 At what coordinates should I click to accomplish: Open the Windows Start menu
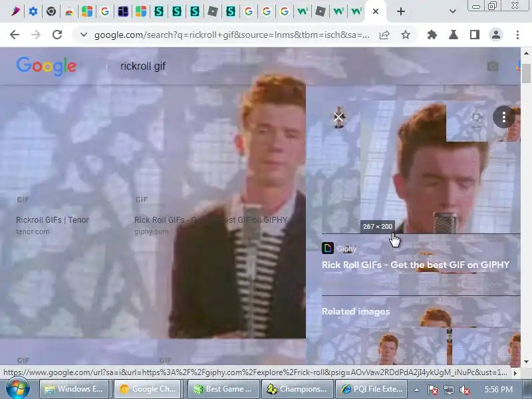[x=17, y=389]
